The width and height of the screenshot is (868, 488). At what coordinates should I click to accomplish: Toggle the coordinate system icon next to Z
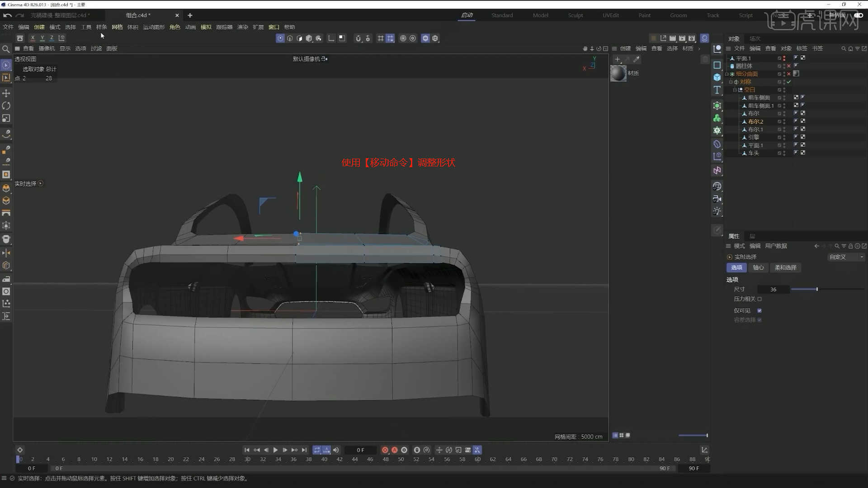pos(61,38)
